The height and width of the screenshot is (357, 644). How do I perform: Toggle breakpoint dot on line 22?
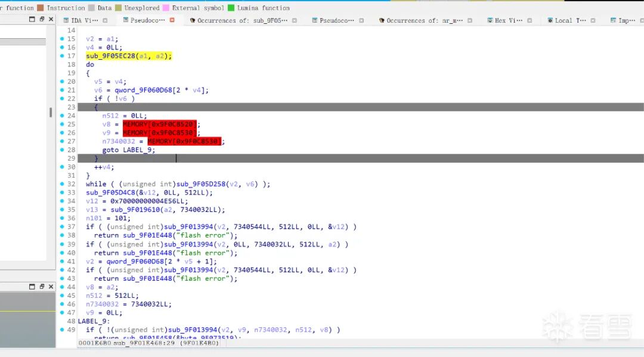62,99
